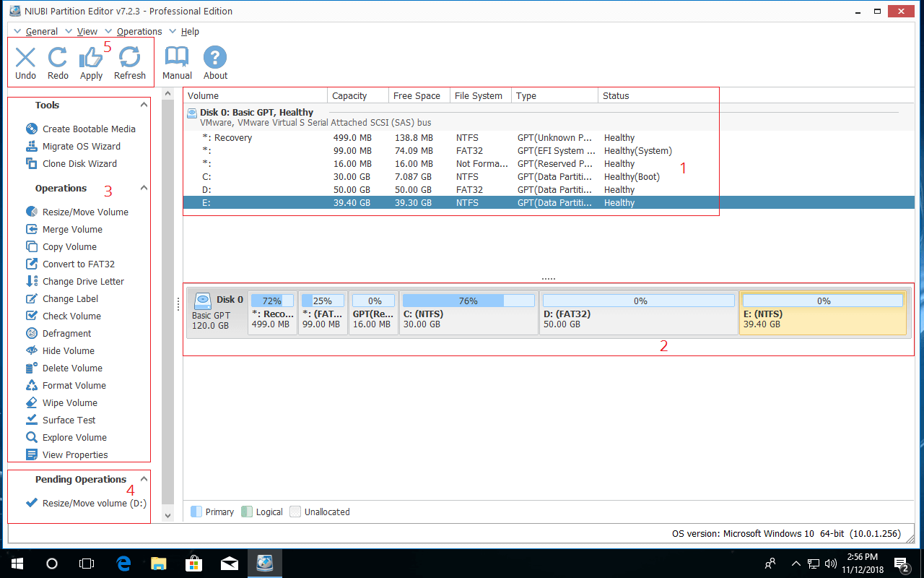Click the Resize/Move Volume icon
Screen dimensions: 924x578
pyautogui.click(x=31, y=212)
